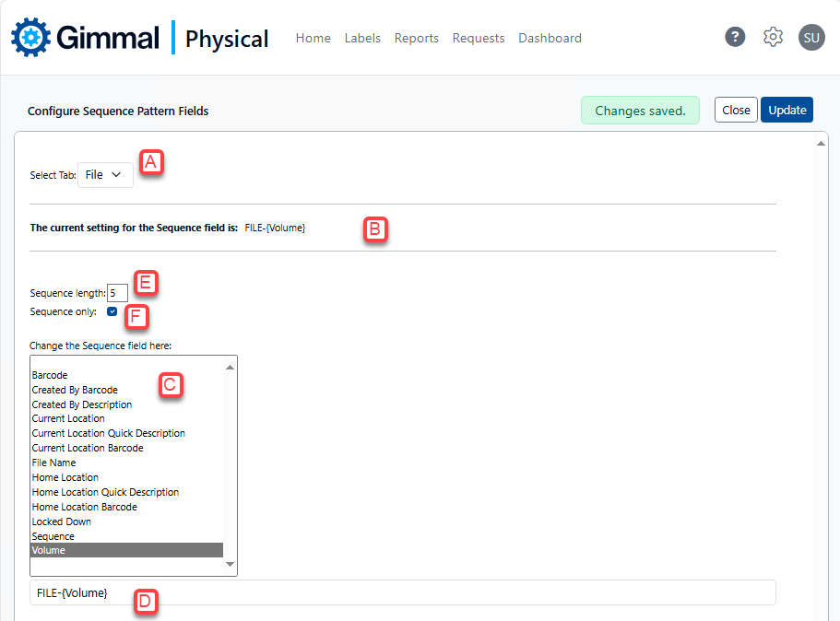Click the SU user avatar
Screen dimensions: 840x621
811,37
